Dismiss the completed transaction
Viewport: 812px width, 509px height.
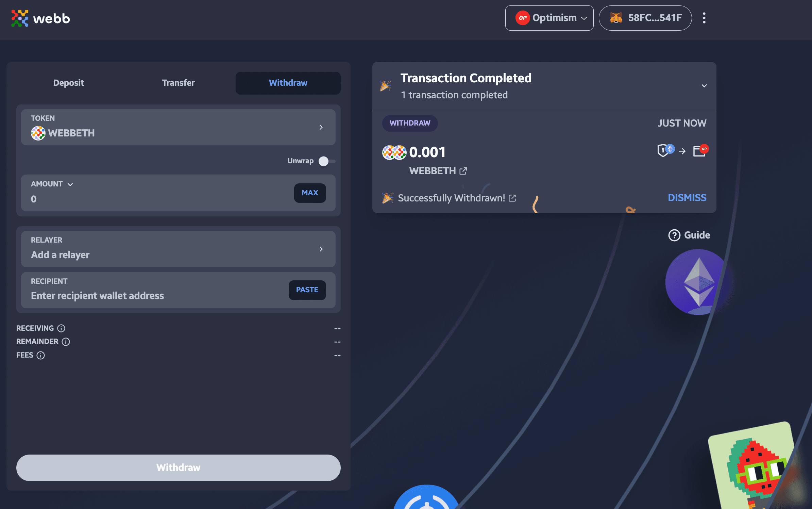687,198
